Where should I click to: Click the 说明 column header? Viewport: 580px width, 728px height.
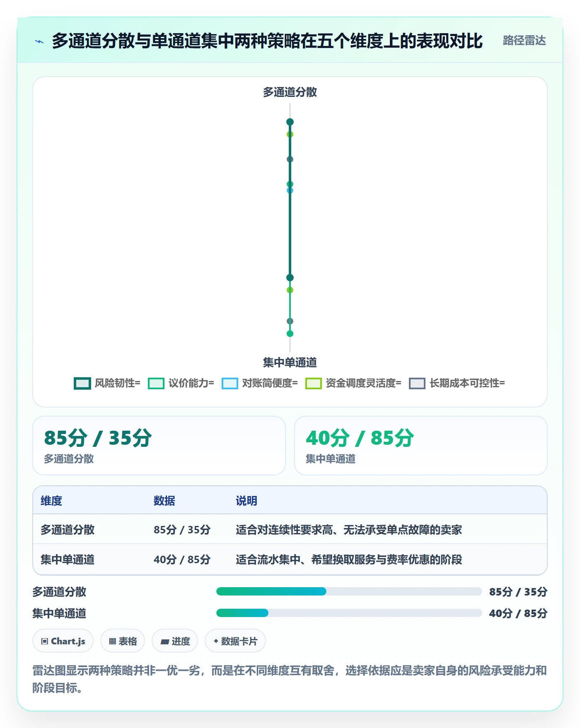pyautogui.click(x=247, y=501)
